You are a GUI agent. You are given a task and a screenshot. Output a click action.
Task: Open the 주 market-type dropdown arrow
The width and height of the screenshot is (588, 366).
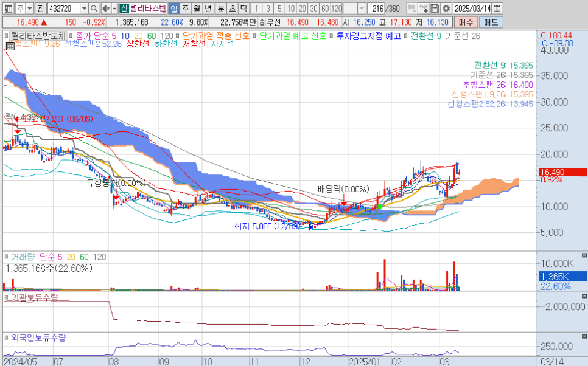(x=30, y=9)
